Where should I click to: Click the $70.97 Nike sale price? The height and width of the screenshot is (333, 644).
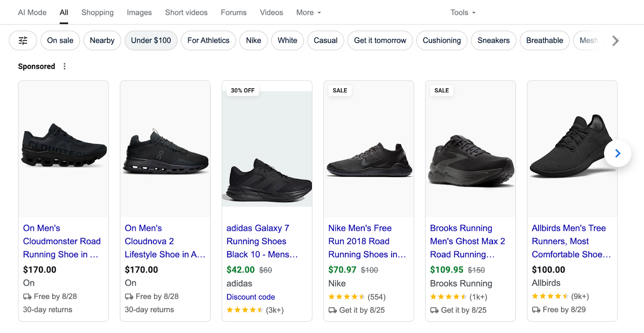pyautogui.click(x=343, y=270)
